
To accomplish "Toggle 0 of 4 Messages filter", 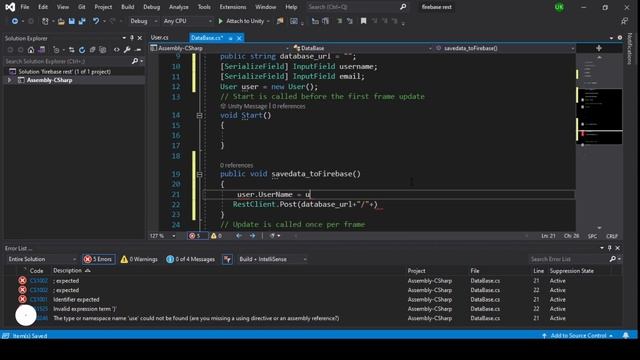I will click(x=191, y=259).
